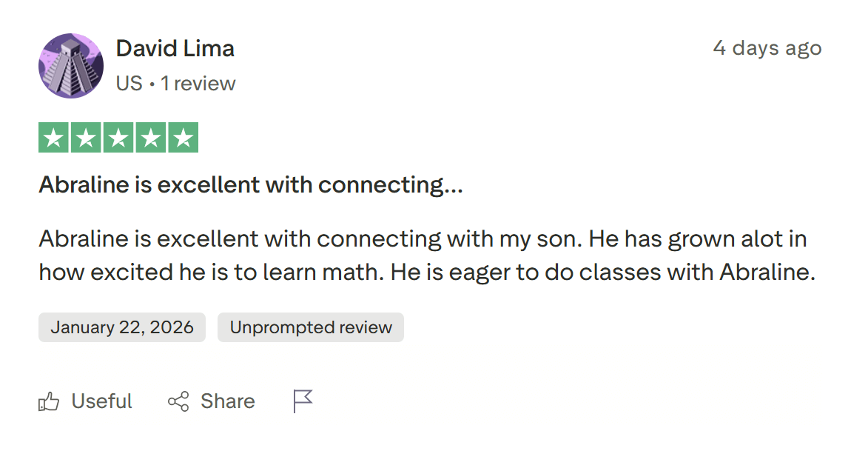Screen dimensions: 868x451
Task: Click the first green rating star
Action: coord(53,138)
